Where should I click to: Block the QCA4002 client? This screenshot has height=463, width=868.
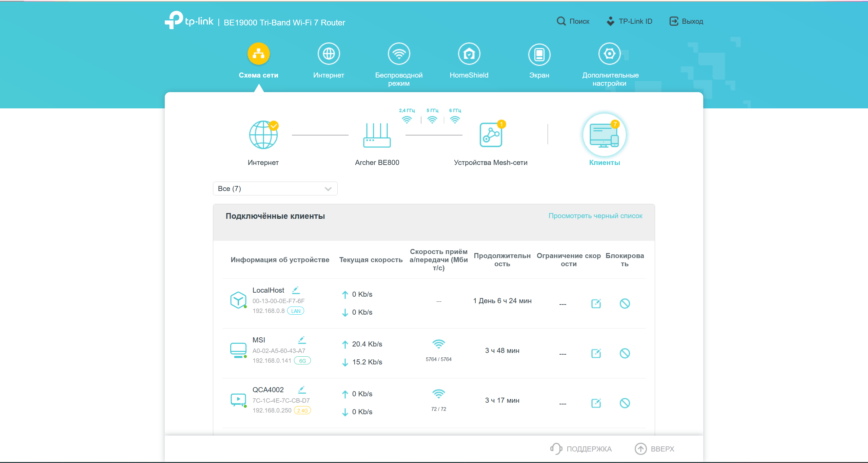[625, 403]
